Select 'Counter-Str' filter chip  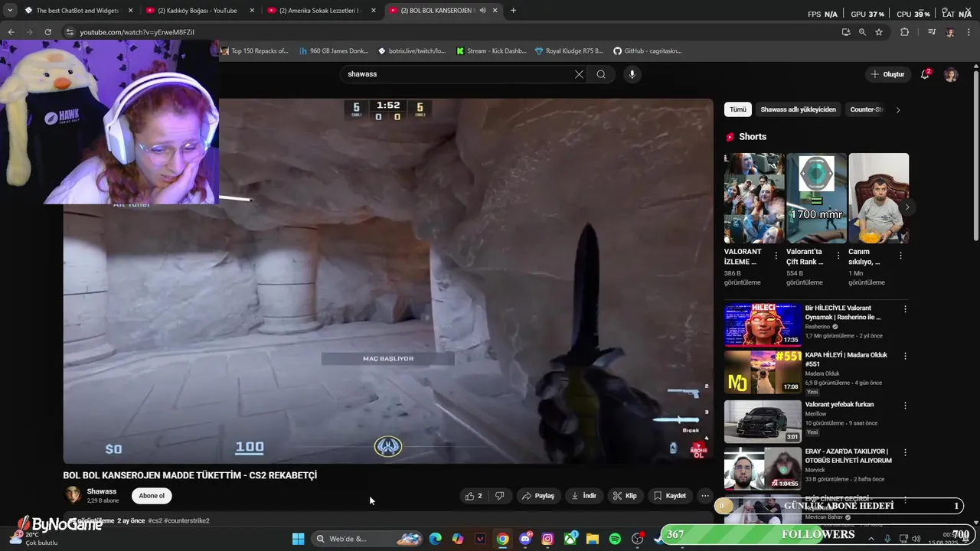pos(866,109)
